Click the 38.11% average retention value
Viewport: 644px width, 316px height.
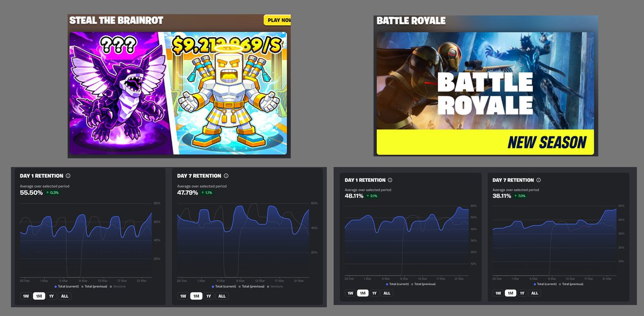pyautogui.click(x=502, y=196)
